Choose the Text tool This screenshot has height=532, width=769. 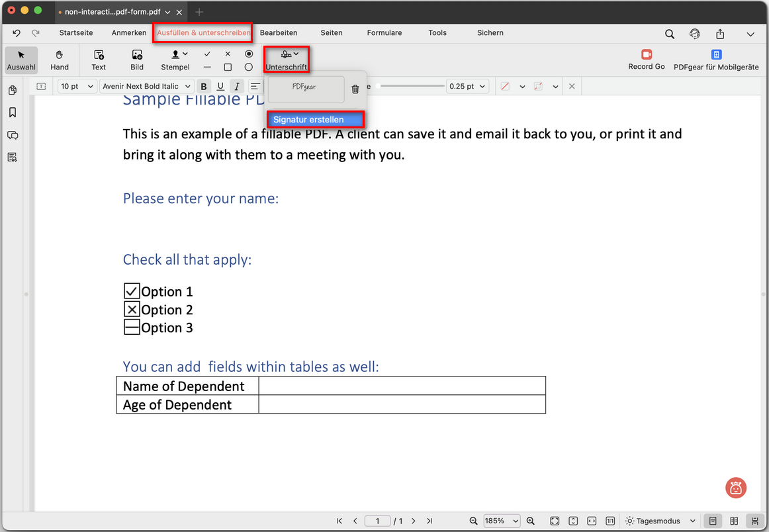pos(99,60)
